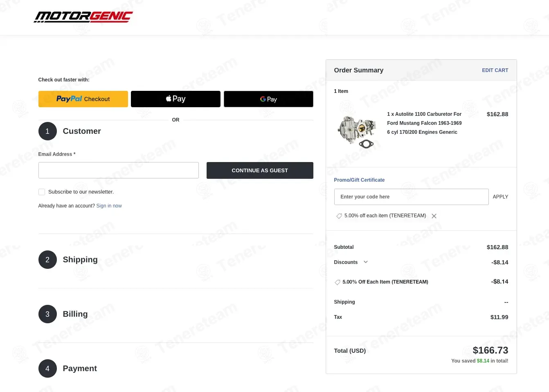Click the Shipping label in Order Summary
The width and height of the screenshot is (549, 392).
point(344,302)
